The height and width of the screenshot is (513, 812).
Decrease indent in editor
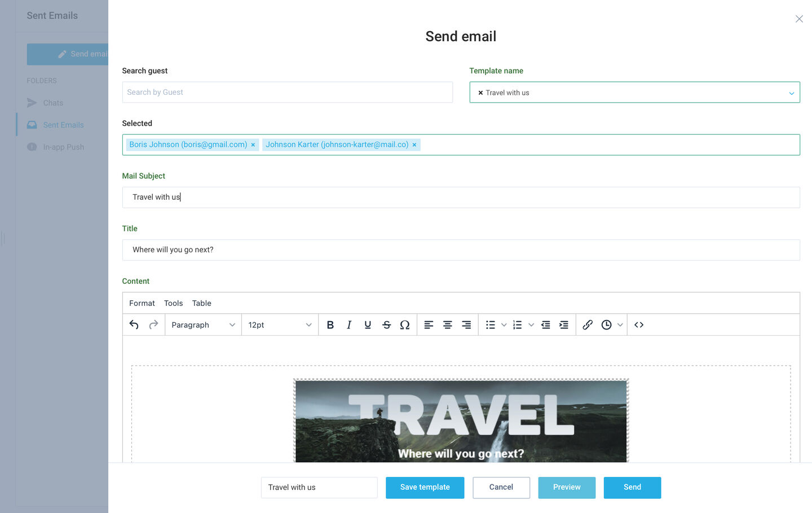[x=545, y=325]
